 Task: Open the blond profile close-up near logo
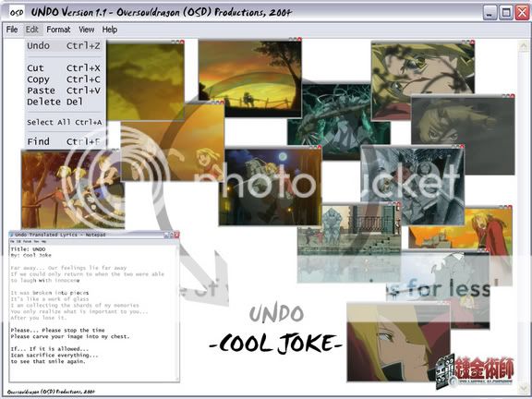pyautogui.click(x=398, y=343)
